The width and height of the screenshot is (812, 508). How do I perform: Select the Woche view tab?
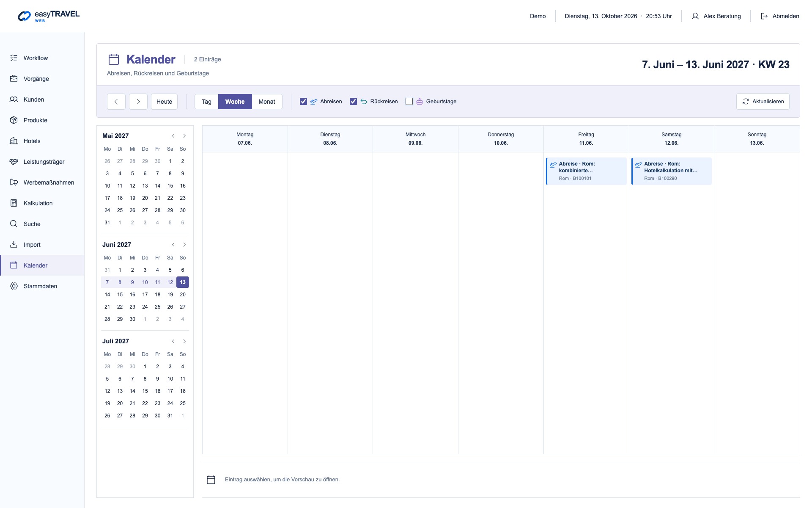point(235,102)
